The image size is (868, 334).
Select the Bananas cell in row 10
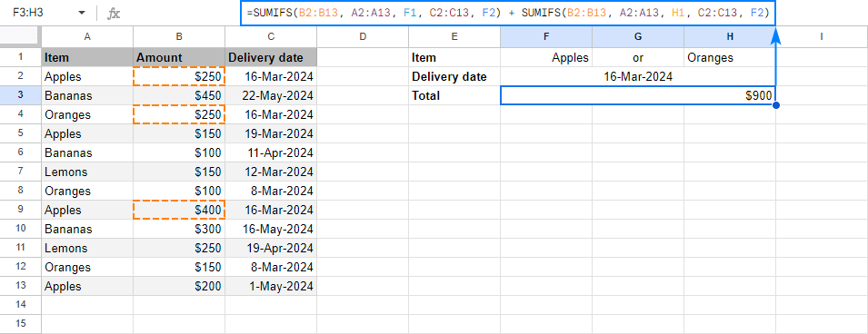point(87,229)
